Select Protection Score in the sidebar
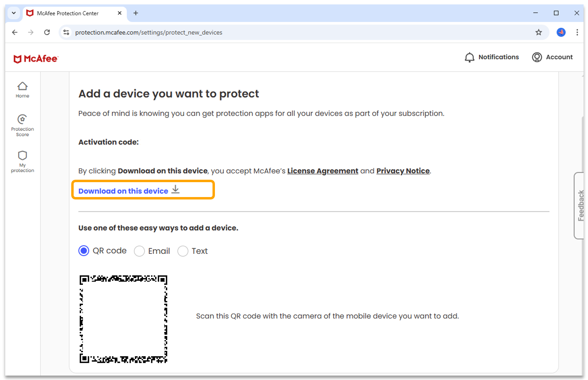 [22, 125]
